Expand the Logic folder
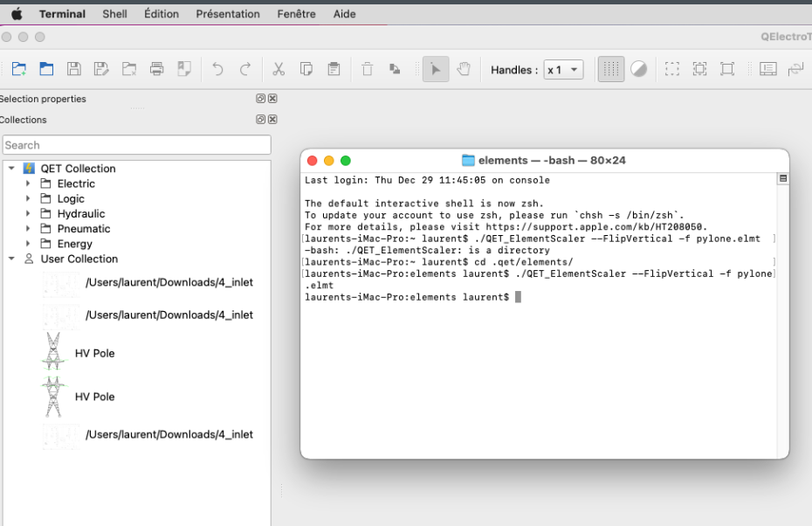Viewport: 812px width, 526px height. point(28,198)
